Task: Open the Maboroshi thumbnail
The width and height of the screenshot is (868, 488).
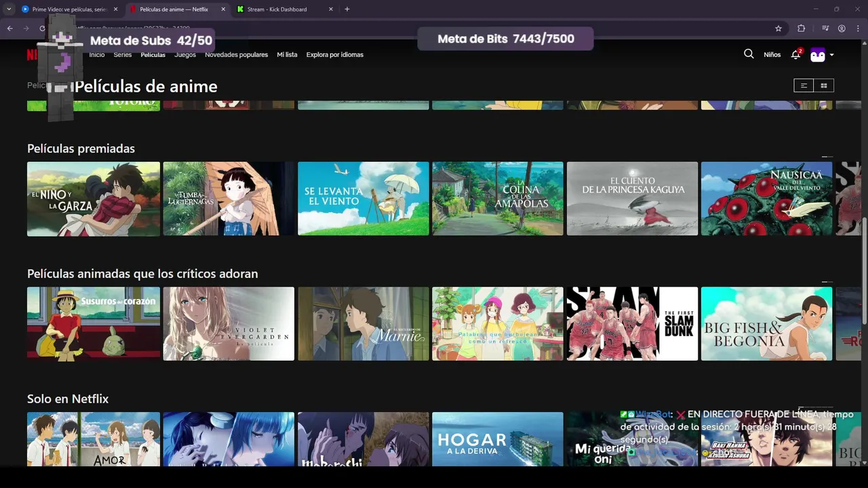Action: [x=363, y=439]
